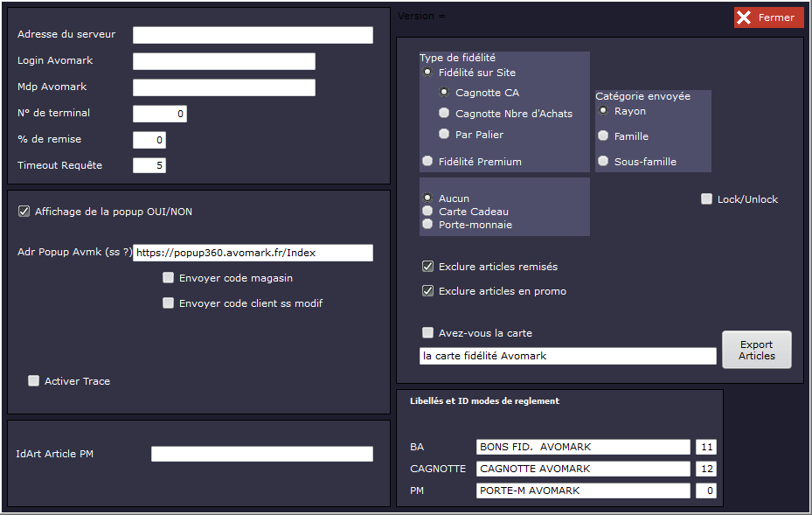This screenshot has height=515, width=812.
Task: Toggle the Lock/Unlock checkbox
Action: pos(706,199)
